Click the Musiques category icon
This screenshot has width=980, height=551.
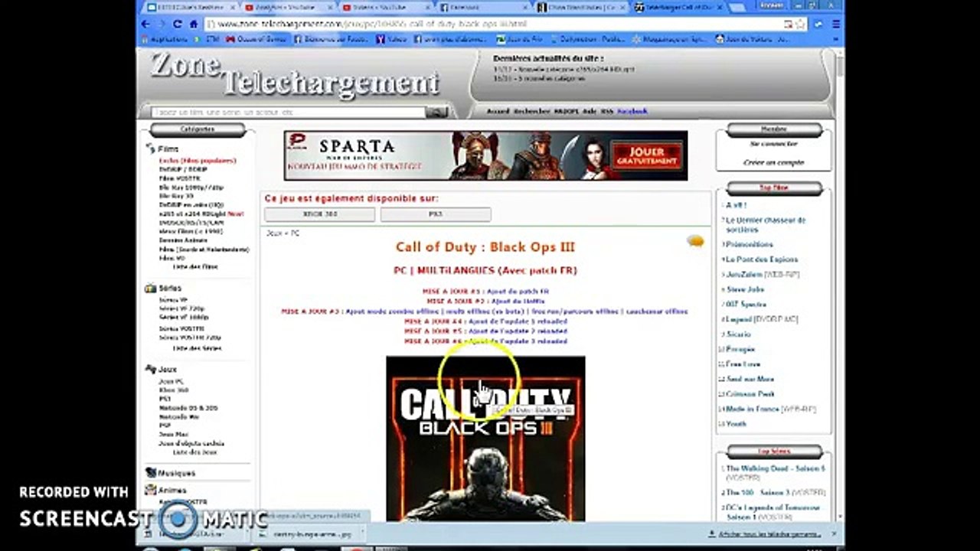(x=150, y=473)
